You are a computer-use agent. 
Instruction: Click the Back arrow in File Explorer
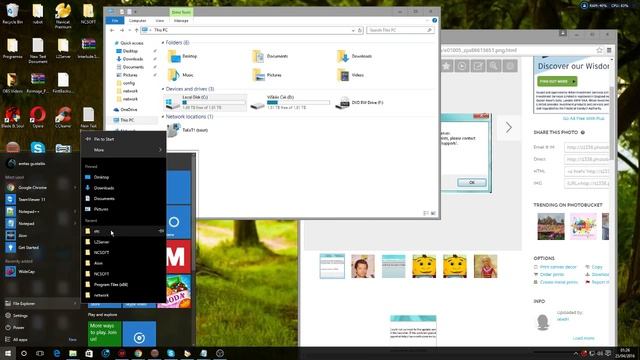click(112, 30)
